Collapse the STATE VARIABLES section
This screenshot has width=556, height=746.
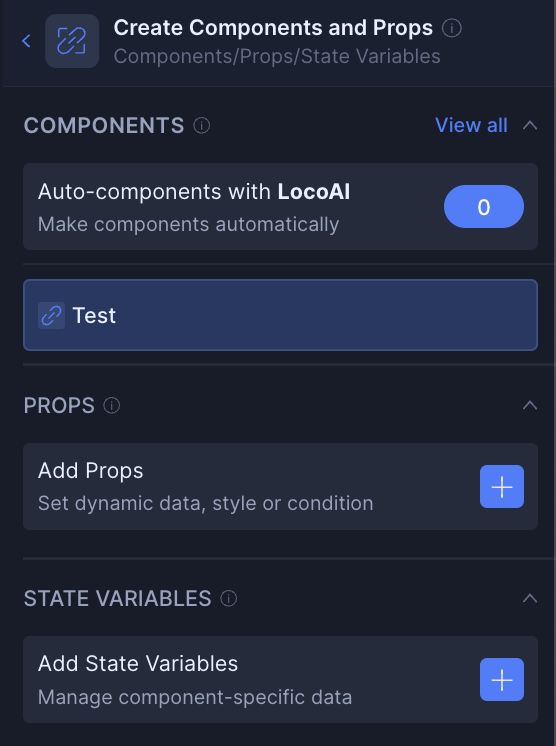click(530, 599)
